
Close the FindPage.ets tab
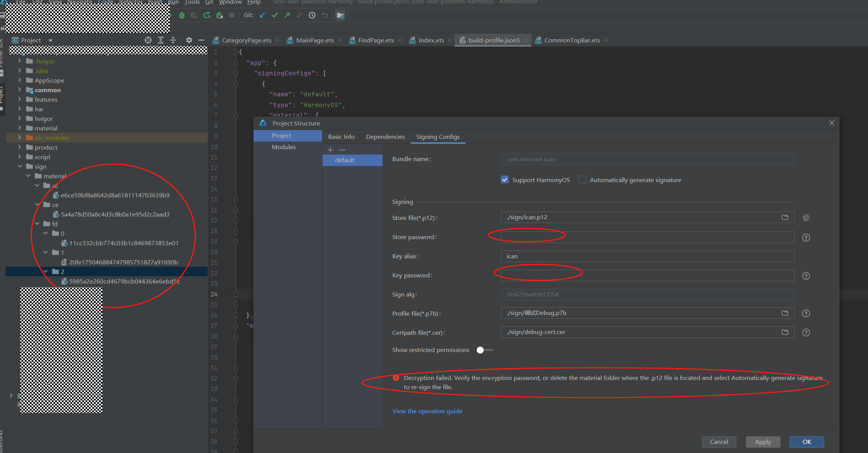(399, 40)
